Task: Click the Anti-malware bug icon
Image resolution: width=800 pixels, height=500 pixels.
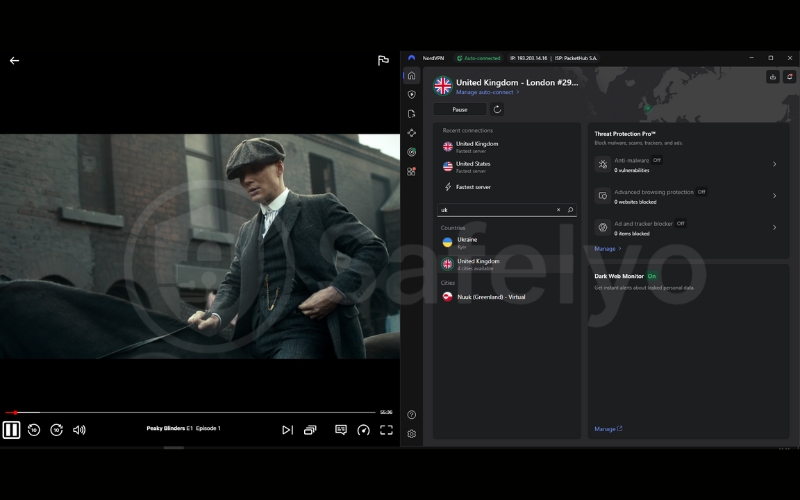Action: point(603,164)
